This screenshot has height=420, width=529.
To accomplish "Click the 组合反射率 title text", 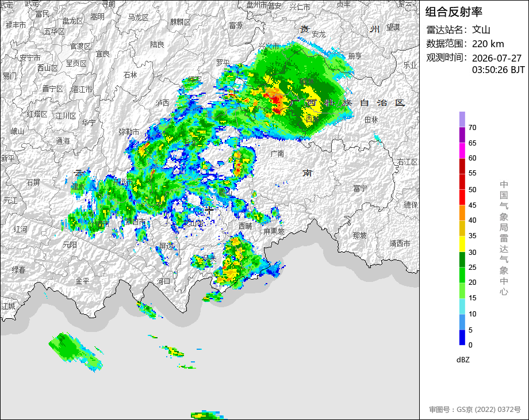I will click(454, 12).
